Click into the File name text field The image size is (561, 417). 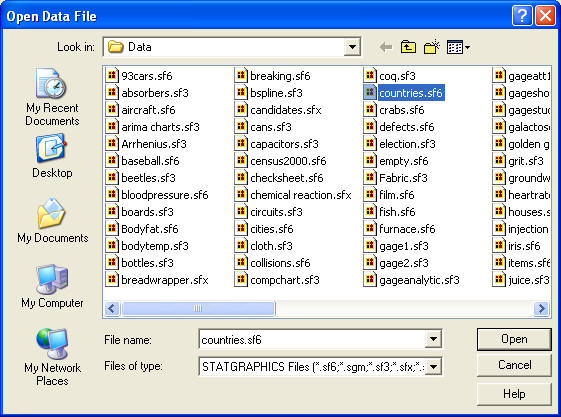[x=312, y=339]
